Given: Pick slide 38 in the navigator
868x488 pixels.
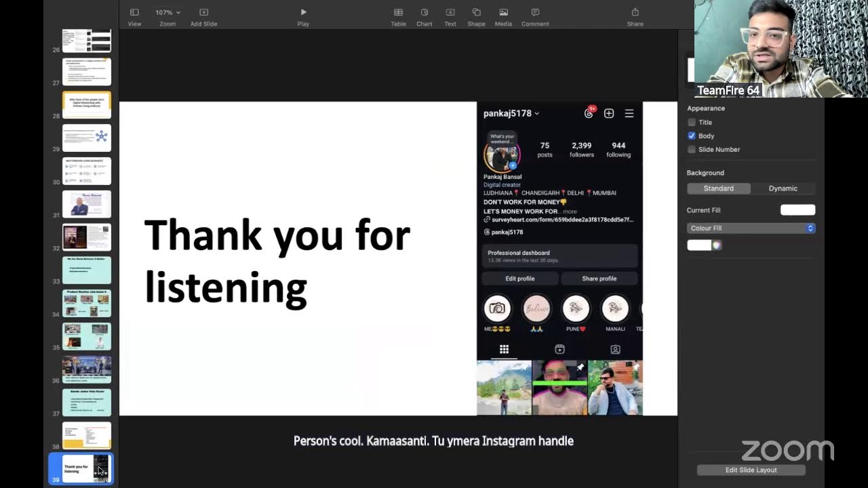Looking at the screenshot, I should [x=87, y=435].
